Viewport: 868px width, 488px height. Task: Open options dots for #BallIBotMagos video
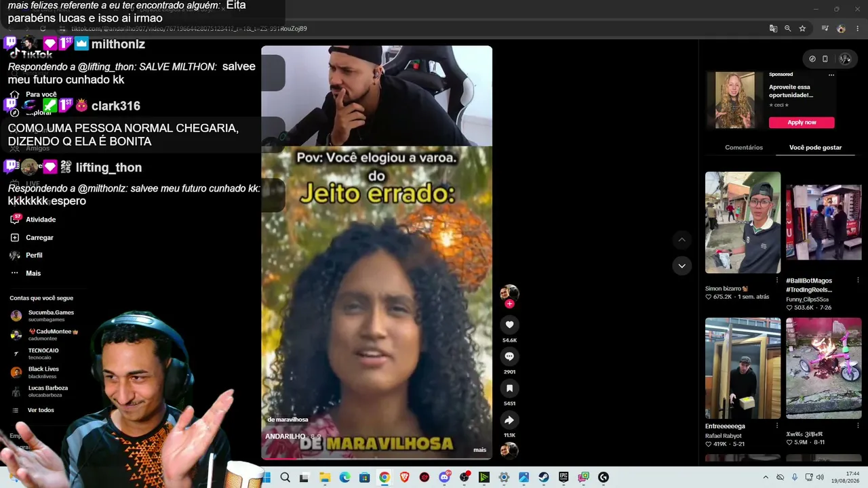[x=858, y=281]
